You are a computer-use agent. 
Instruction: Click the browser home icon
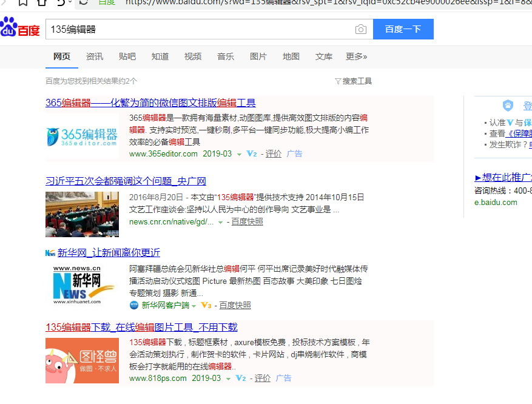[42, 2]
